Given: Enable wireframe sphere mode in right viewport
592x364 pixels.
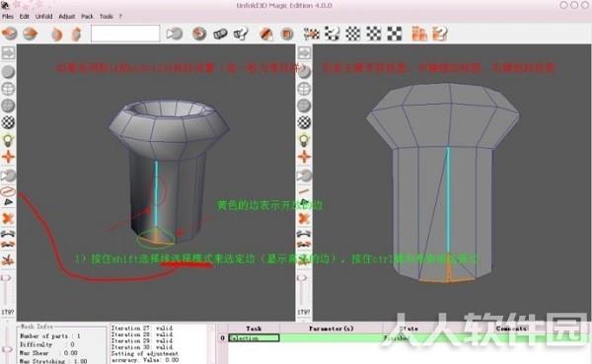Looking at the screenshot, I should click(x=304, y=89).
